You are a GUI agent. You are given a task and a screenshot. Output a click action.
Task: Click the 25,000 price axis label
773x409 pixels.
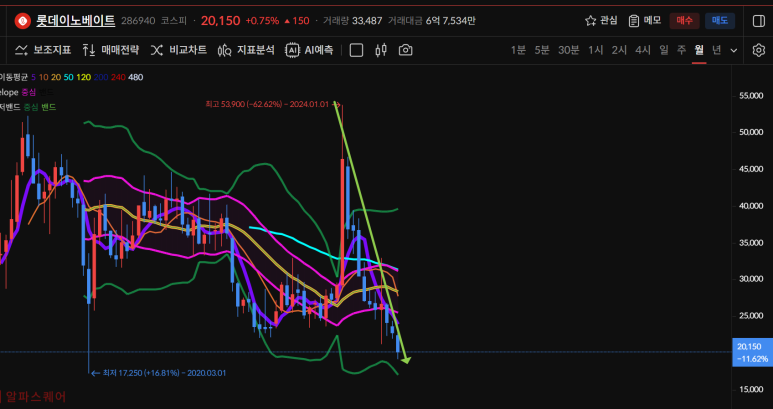click(x=751, y=316)
